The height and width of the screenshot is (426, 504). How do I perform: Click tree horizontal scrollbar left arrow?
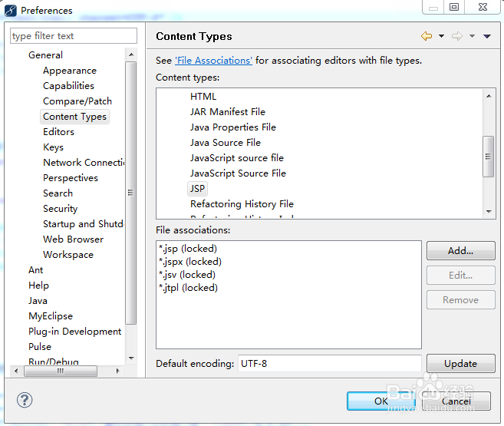(16, 371)
